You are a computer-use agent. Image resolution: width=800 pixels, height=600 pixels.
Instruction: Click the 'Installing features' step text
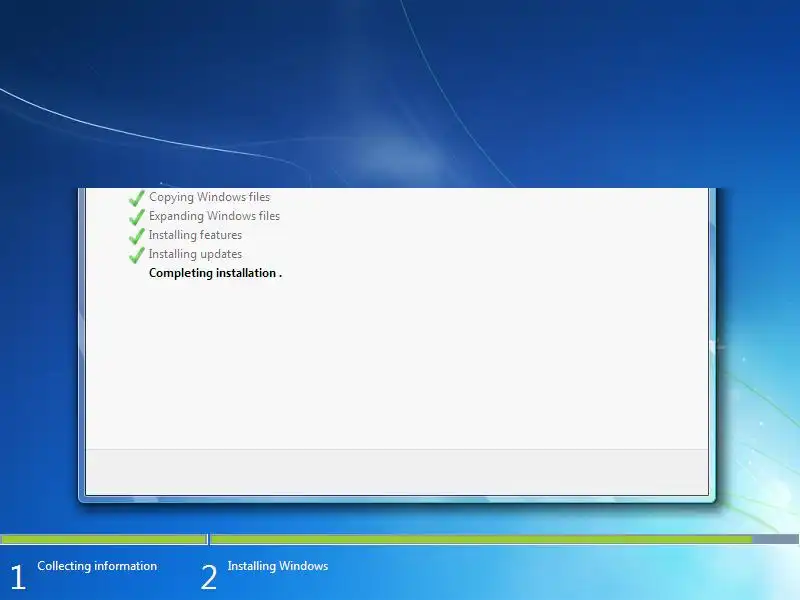(x=195, y=235)
